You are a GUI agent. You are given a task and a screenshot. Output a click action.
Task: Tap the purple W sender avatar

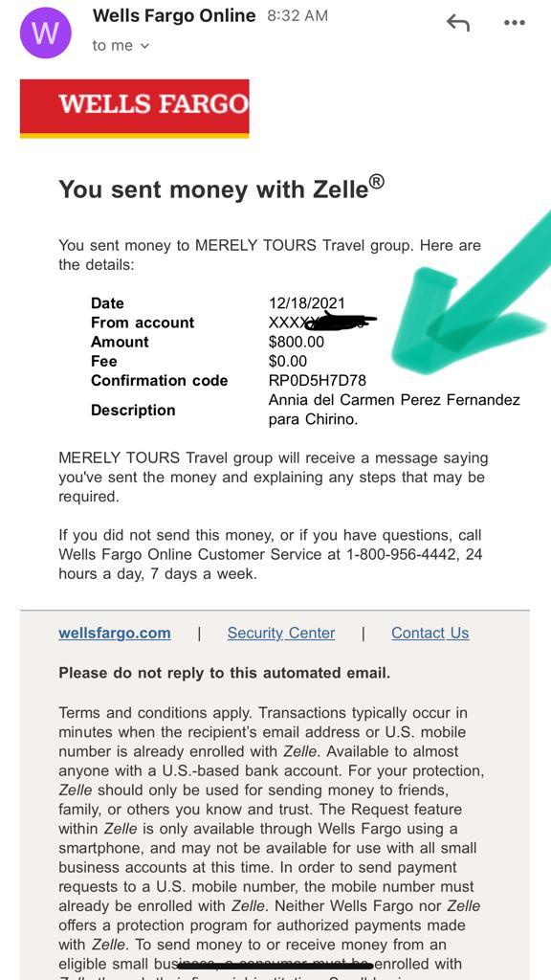(46, 33)
